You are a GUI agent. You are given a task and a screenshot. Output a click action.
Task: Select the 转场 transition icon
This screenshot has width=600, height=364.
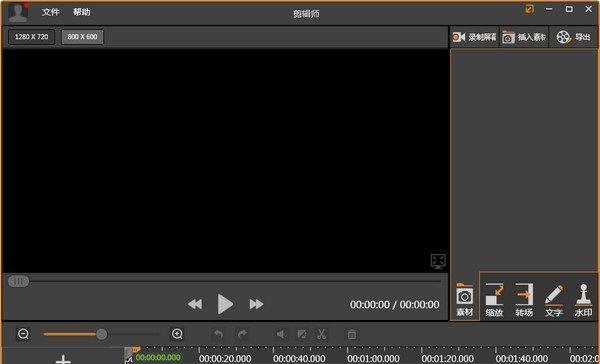(x=524, y=300)
